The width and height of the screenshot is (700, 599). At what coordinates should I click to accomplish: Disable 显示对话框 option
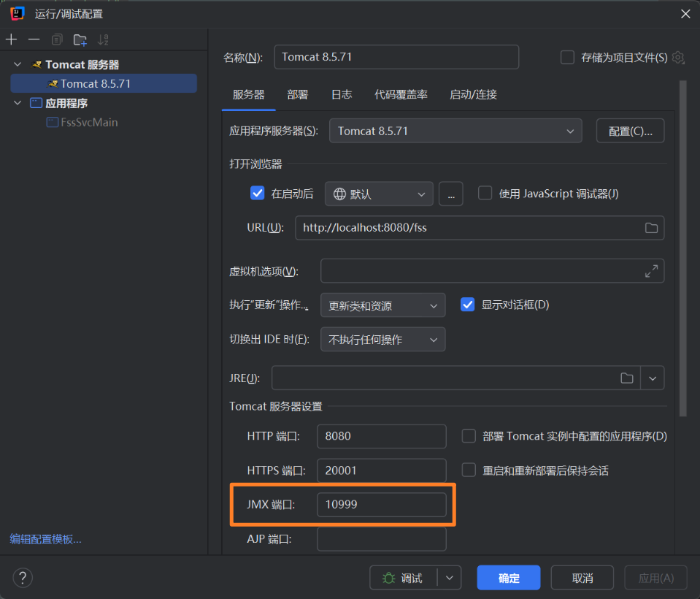click(467, 305)
